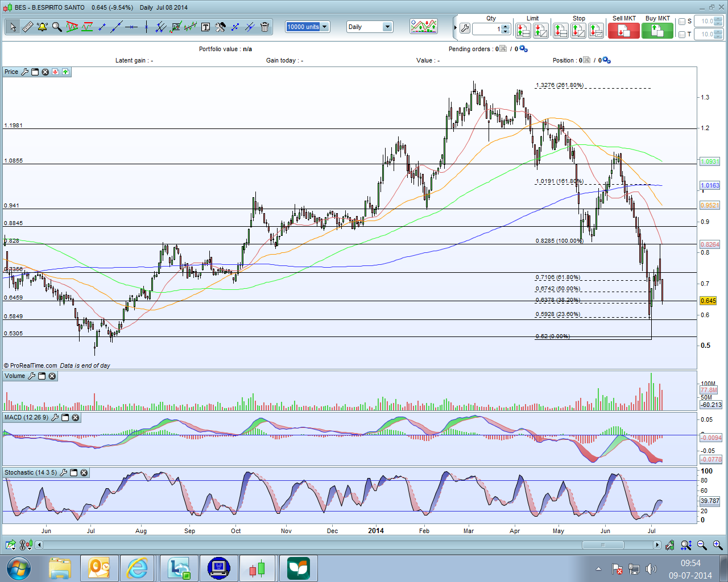728x582 pixels.
Task: Select the Fibonacci retracement tool
Action: coord(176,27)
